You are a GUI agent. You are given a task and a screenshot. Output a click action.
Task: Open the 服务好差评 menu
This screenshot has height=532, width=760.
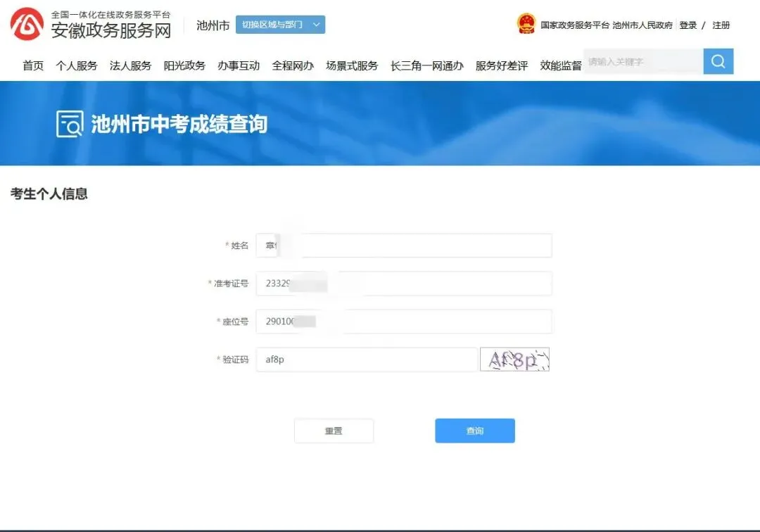(x=502, y=65)
